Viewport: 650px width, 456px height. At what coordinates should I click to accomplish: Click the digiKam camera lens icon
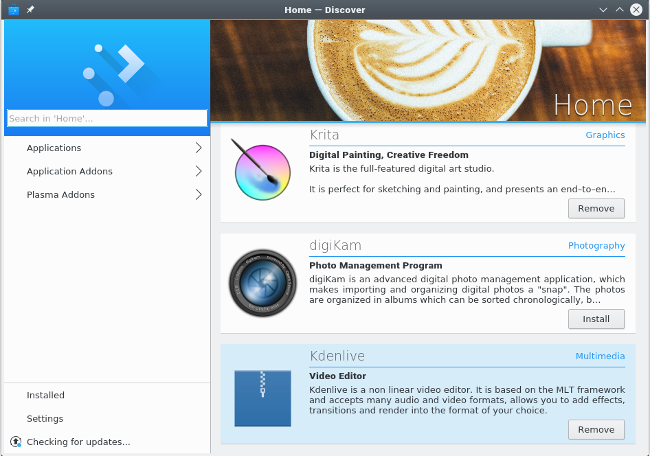click(x=263, y=284)
